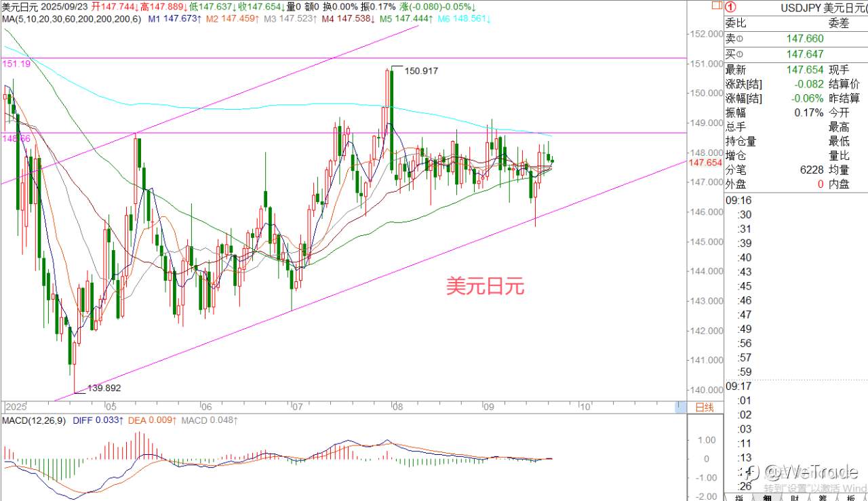
Task: Click the 139.892 low price label
Action: coord(104,388)
